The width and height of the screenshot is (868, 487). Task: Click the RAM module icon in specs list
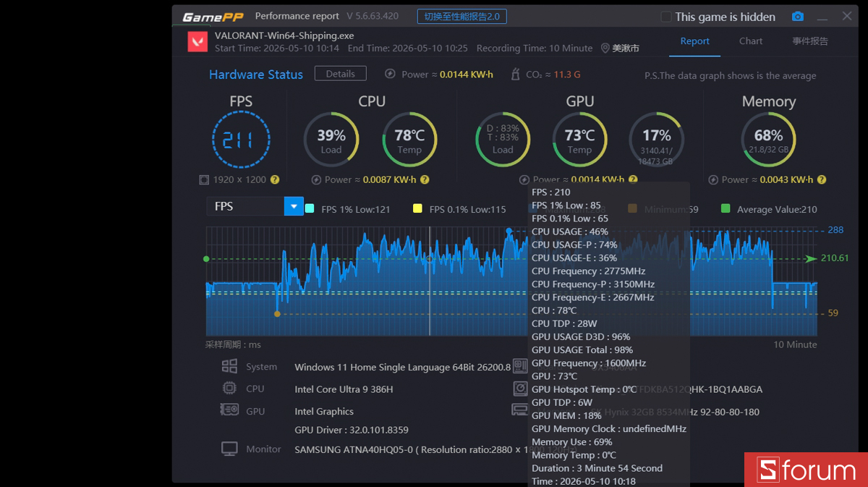click(x=519, y=410)
